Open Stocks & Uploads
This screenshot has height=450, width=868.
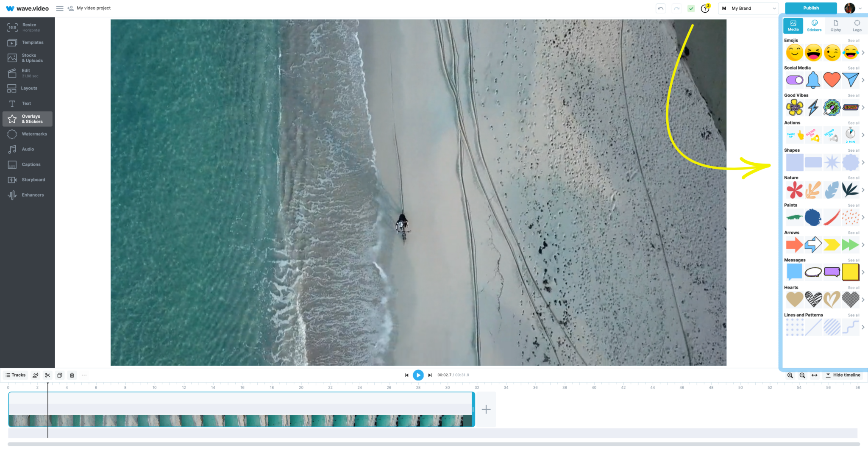(27, 57)
